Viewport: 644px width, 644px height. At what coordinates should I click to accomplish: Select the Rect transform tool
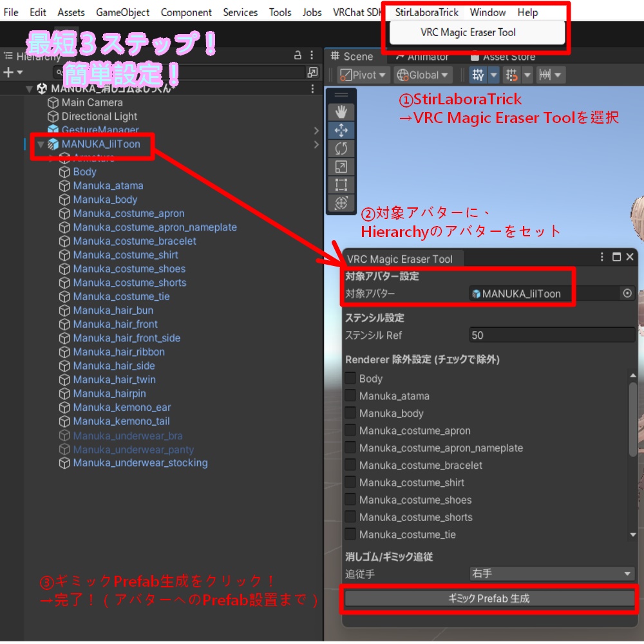pyautogui.click(x=341, y=183)
